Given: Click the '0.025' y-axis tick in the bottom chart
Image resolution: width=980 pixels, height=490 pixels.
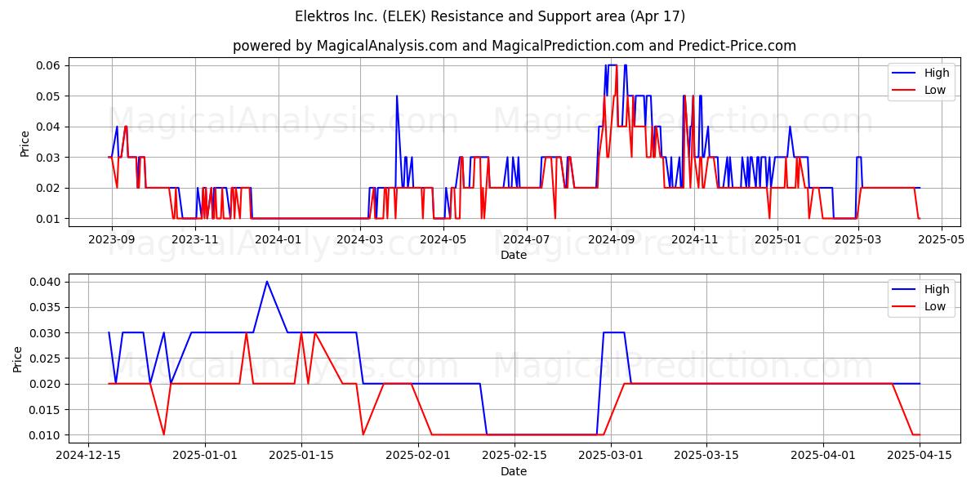Looking at the screenshot, I should click(46, 359).
